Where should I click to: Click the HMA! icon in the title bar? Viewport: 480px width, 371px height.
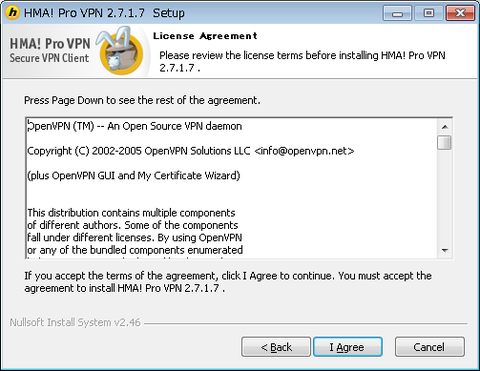pyautogui.click(x=12, y=13)
